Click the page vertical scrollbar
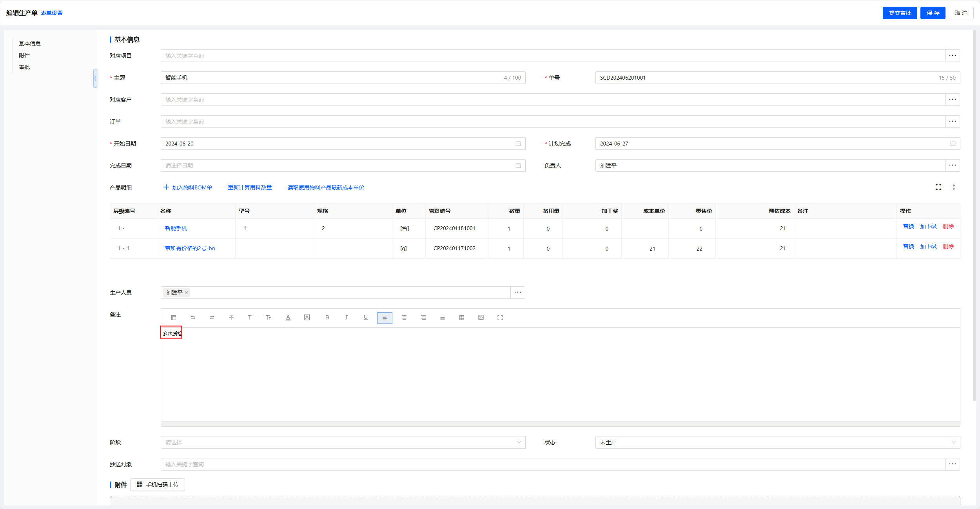 click(x=975, y=216)
